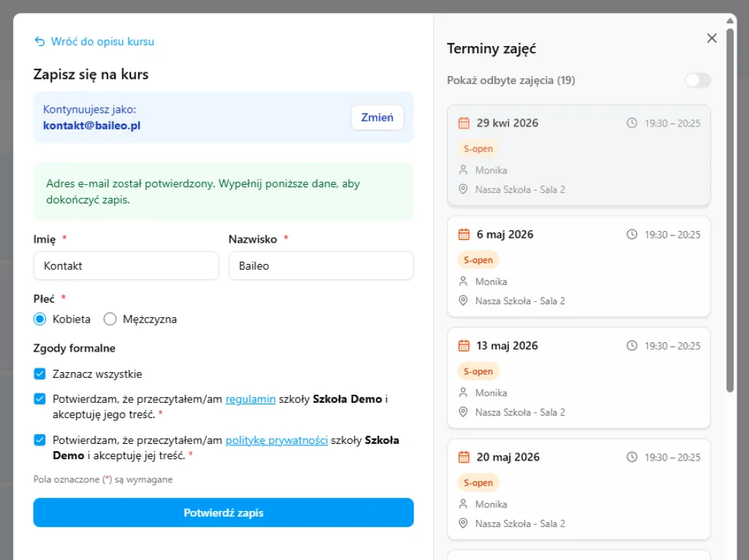The height and width of the screenshot is (560, 749).
Task: Click the Imię input field
Action: tap(126, 266)
